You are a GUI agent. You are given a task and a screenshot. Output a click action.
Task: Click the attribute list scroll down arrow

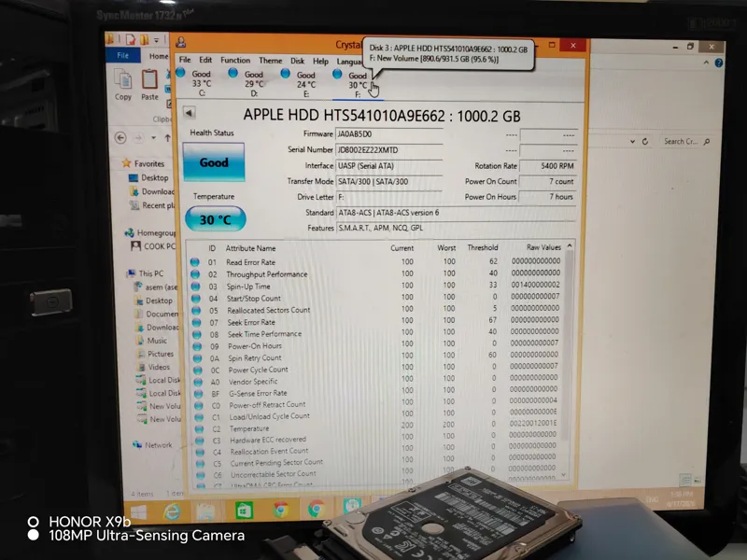pos(565,475)
